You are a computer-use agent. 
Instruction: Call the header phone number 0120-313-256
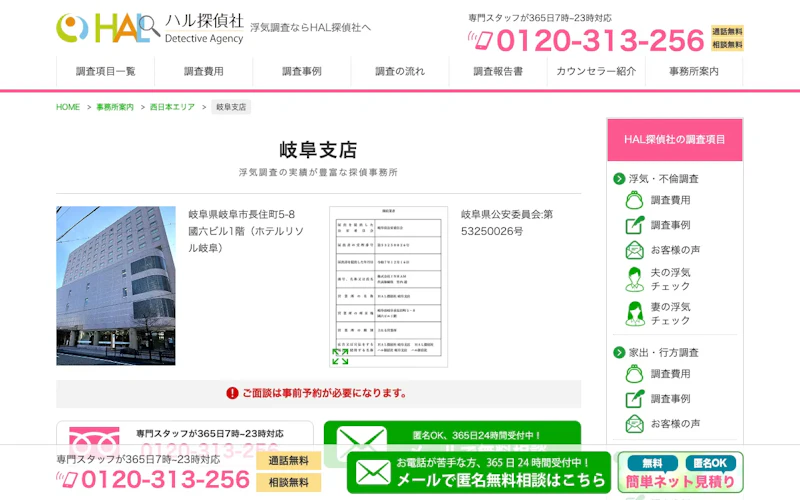pyautogui.click(x=600, y=41)
